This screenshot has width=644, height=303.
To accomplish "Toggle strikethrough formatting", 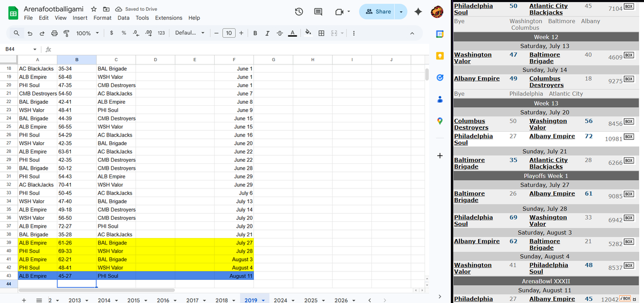I will (279, 33).
